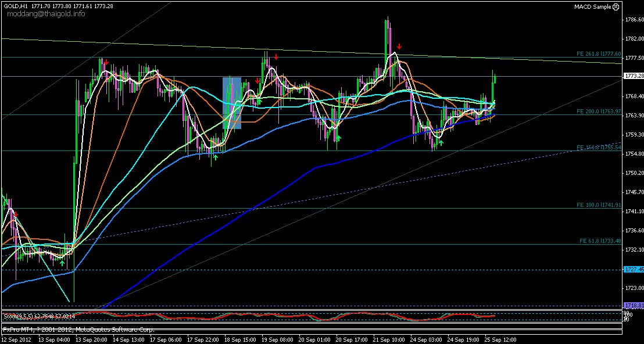644x344 pixels.
Task: Click the blue 1727.45 price level tag
Action: (x=633, y=270)
